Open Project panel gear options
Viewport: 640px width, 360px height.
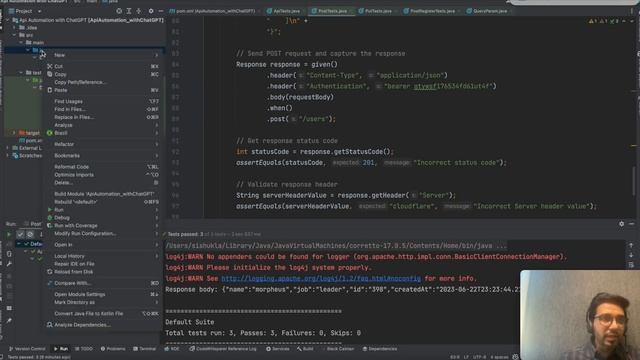click(x=151, y=11)
